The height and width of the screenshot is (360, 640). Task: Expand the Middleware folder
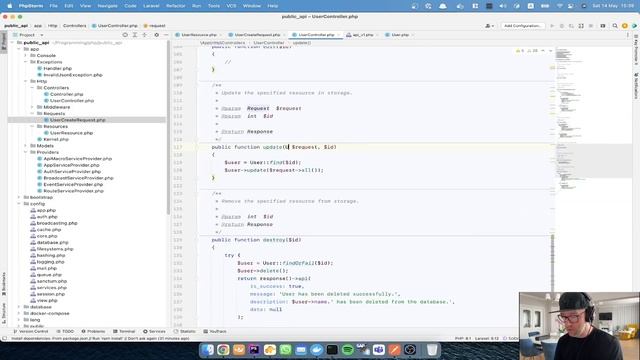coord(32,107)
